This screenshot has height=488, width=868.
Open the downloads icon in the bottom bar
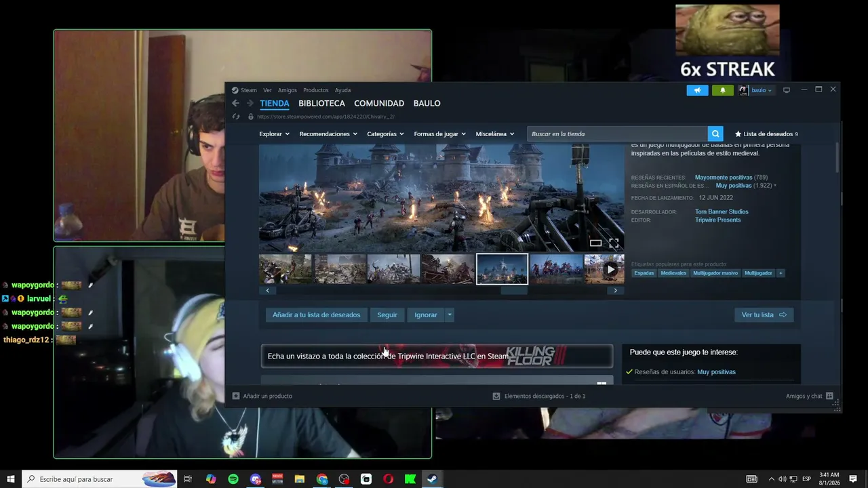coord(496,396)
